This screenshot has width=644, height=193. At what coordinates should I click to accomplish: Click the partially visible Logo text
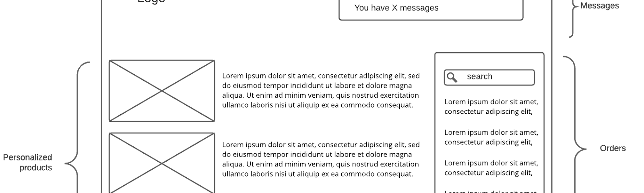(x=151, y=1)
